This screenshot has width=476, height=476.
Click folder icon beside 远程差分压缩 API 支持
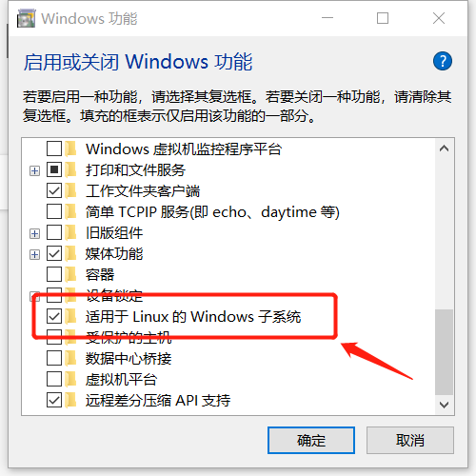(70, 400)
